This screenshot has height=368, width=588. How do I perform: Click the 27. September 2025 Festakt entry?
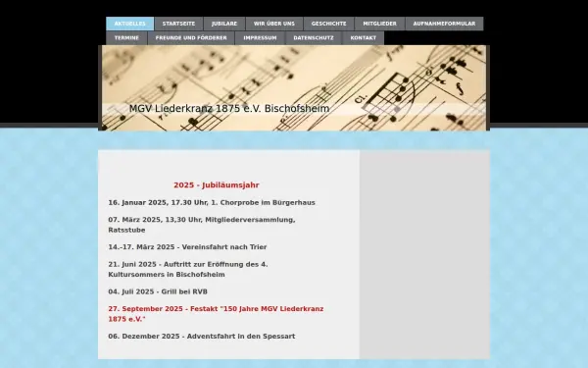(x=216, y=314)
